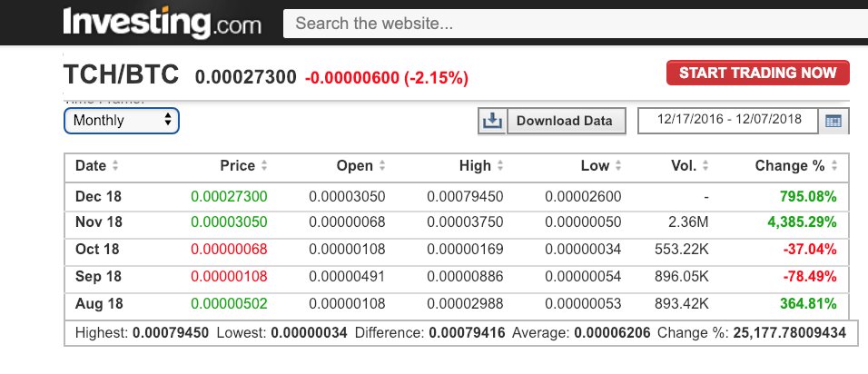The height and width of the screenshot is (374, 868).
Task: Sort by High column arrows
Action: pos(500,165)
